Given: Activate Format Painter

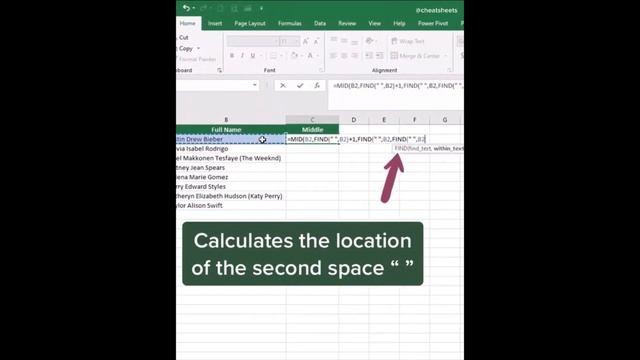Looking at the screenshot, I should tap(197, 59).
